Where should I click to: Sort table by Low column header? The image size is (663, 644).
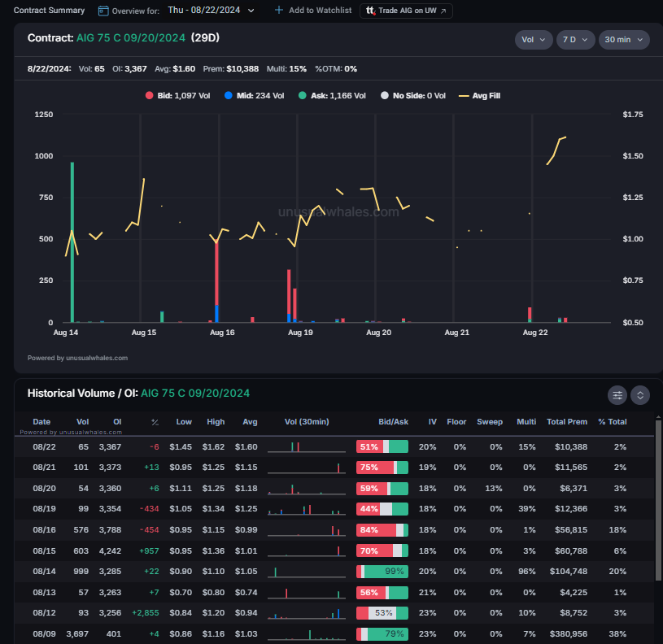point(184,422)
